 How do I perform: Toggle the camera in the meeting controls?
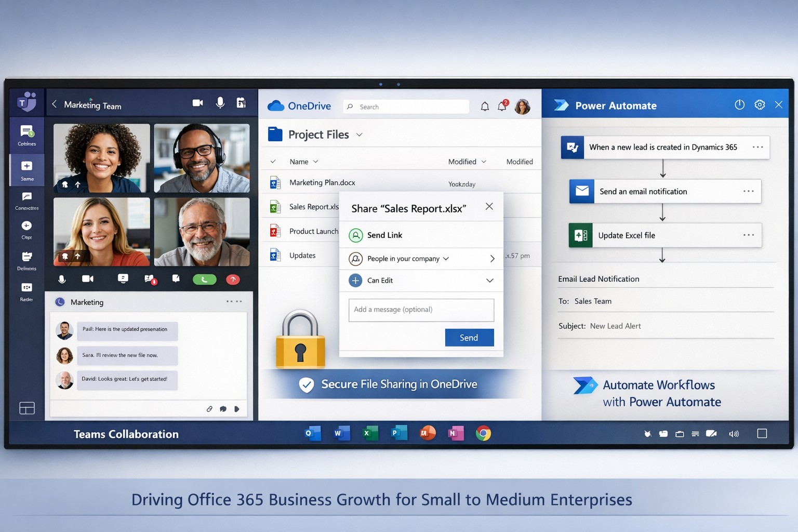click(x=88, y=279)
